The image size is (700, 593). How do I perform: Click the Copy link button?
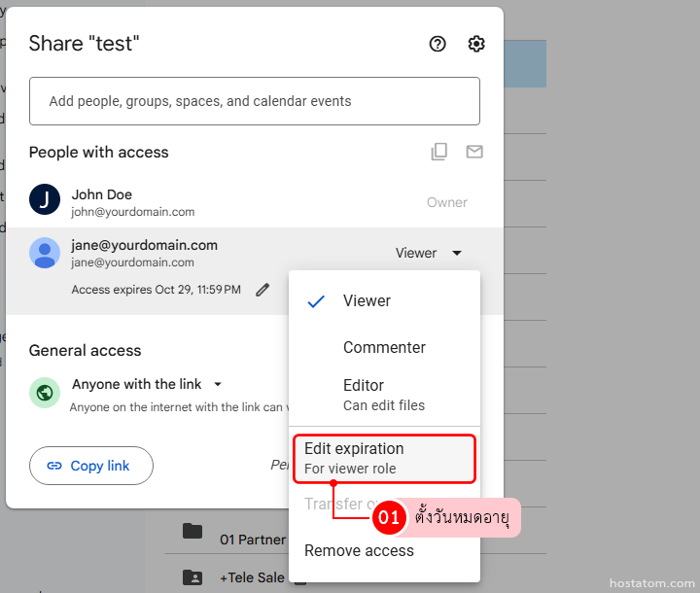pyautogui.click(x=91, y=466)
